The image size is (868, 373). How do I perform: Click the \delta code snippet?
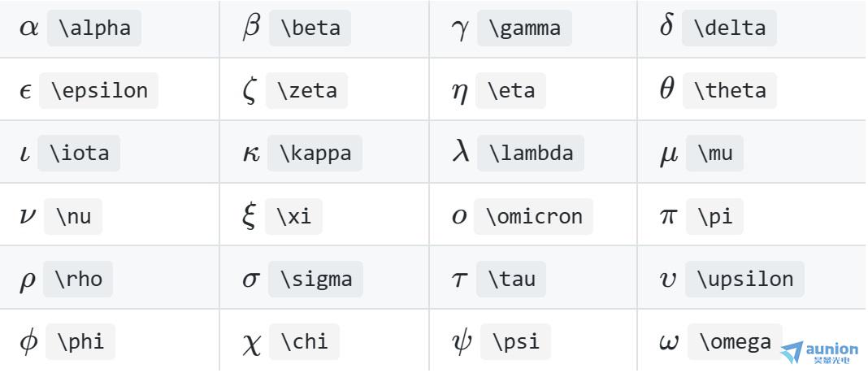[x=729, y=28]
